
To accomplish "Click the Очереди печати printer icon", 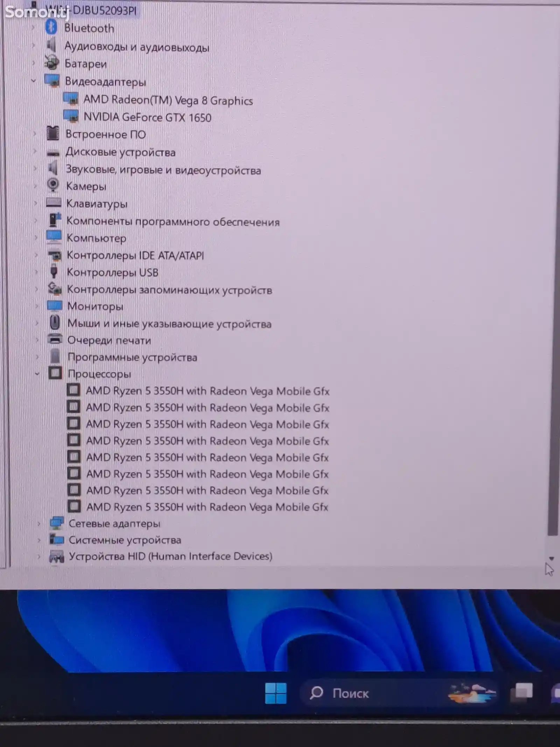I will (55, 339).
